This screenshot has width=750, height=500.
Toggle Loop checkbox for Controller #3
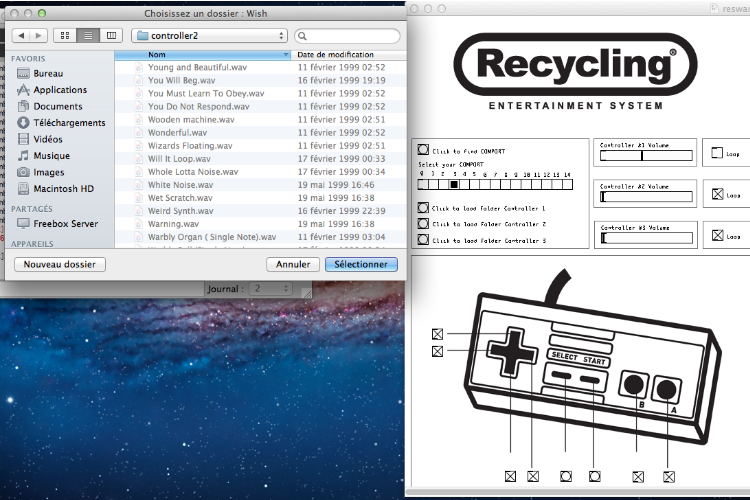(717, 235)
